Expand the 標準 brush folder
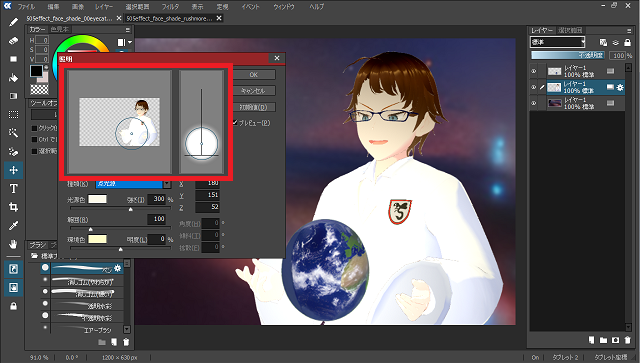 pyautogui.click(x=35, y=256)
